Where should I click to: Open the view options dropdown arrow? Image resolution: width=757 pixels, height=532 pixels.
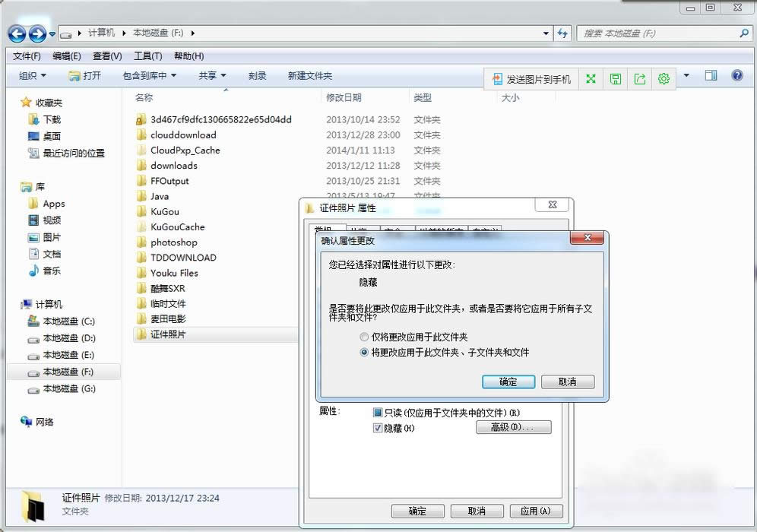click(x=686, y=76)
